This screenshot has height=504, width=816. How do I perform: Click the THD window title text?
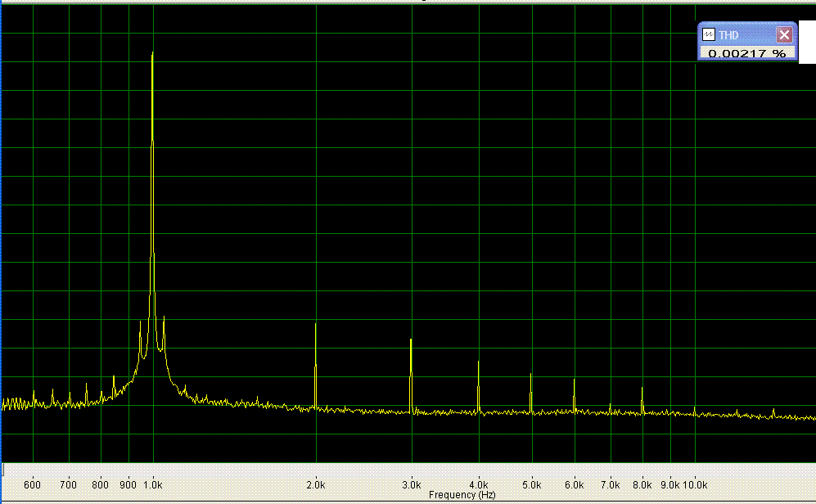tap(728, 35)
